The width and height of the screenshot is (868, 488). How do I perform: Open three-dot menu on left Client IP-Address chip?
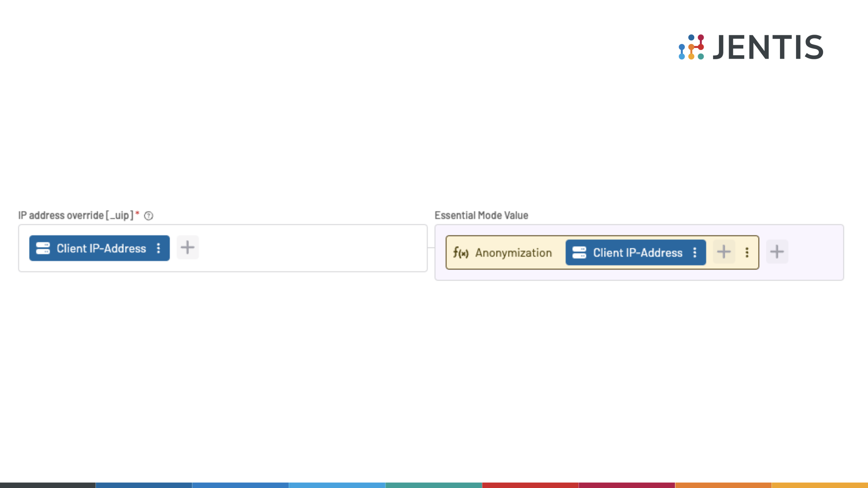(x=158, y=248)
